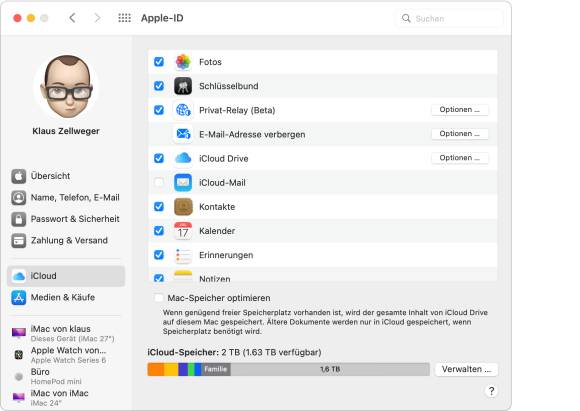Click the Privat-Relay globe icon
The height and width of the screenshot is (411, 580).
click(183, 110)
